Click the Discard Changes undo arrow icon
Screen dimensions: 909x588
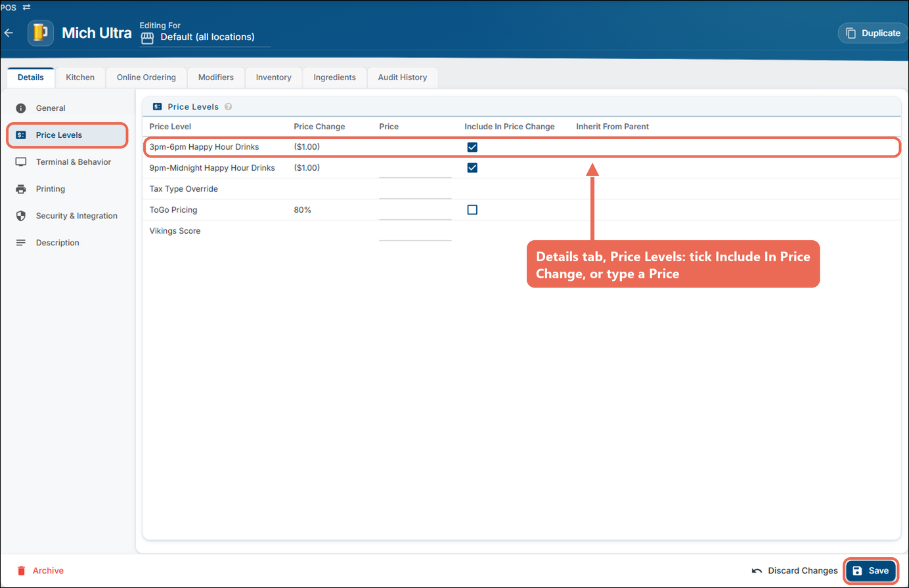(x=757, y=571)
